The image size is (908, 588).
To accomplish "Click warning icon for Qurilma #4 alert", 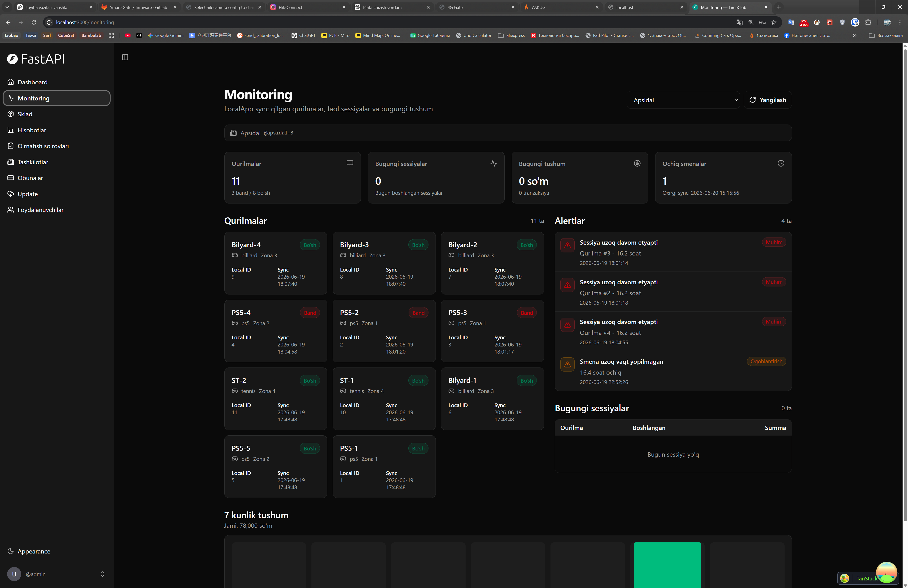I will click(567, 324).
